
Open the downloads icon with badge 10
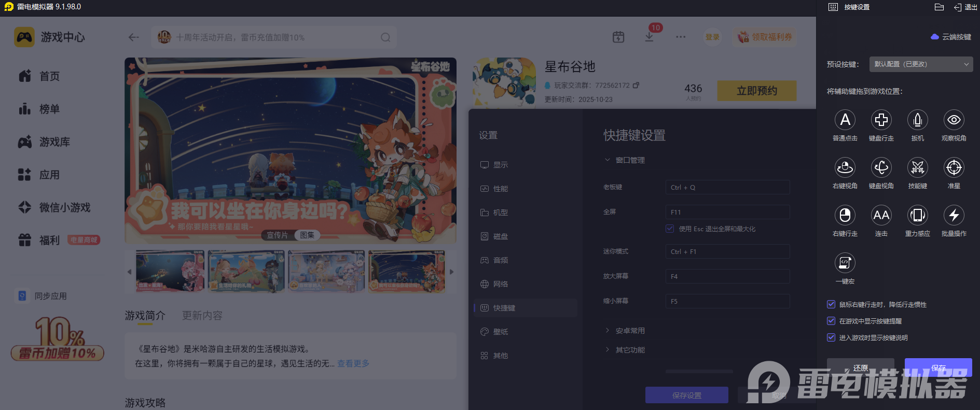(x=650, y=37)
